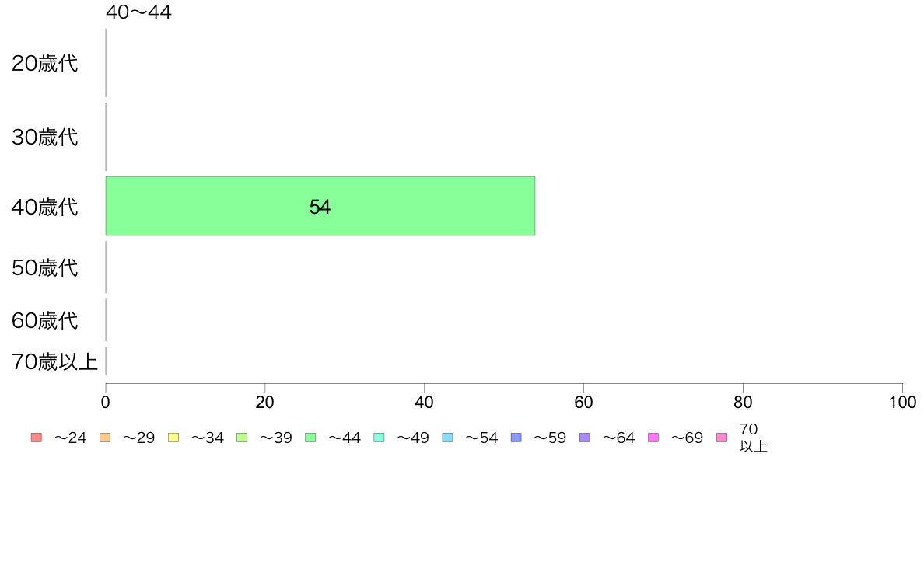
Task: Click the 60歳代 axis label
Action: point(45,321)
